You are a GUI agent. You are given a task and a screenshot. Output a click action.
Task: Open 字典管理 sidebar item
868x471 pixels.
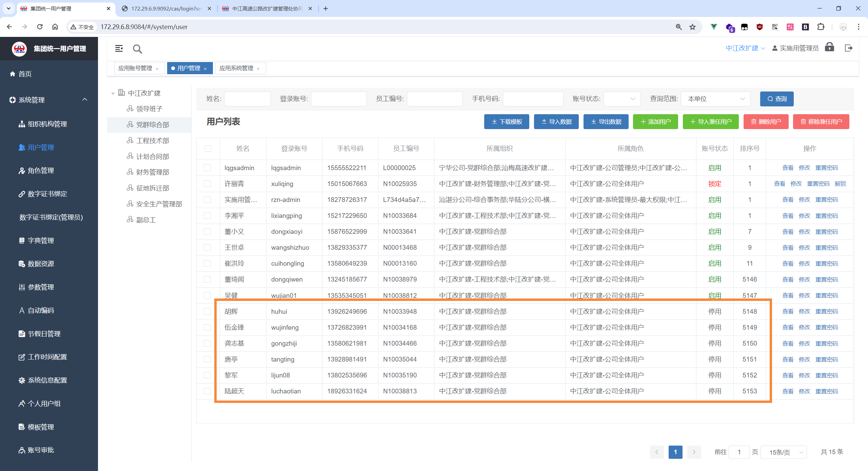pyautogui.click(x=41, y=240)
